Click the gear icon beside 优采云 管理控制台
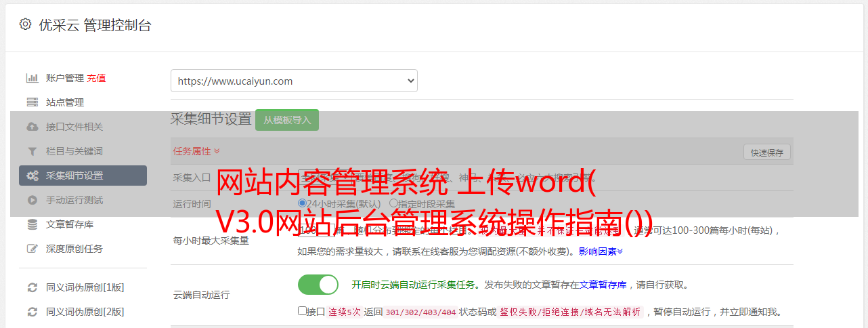Image resolution: width=868 pixels, height=328 pixels. [25, 24]
